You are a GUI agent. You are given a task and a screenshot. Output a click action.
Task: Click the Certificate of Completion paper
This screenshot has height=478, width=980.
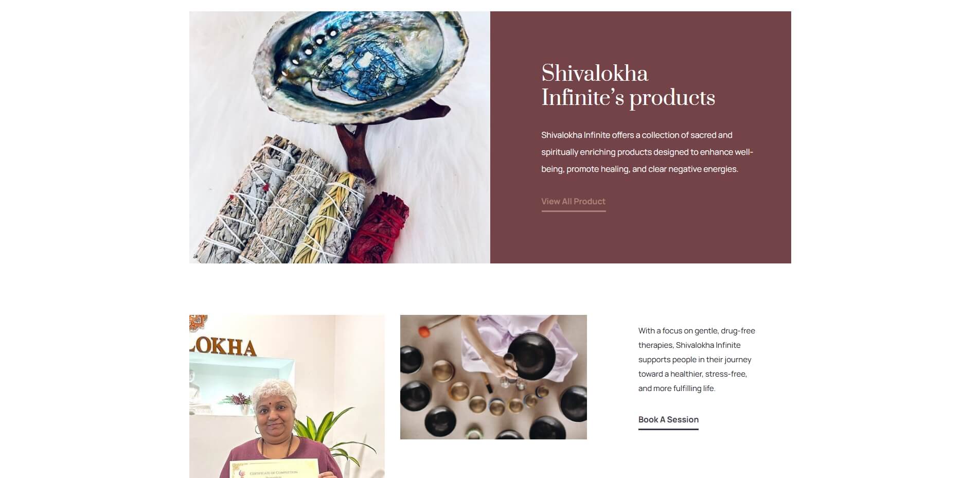(x=274, y=469)
